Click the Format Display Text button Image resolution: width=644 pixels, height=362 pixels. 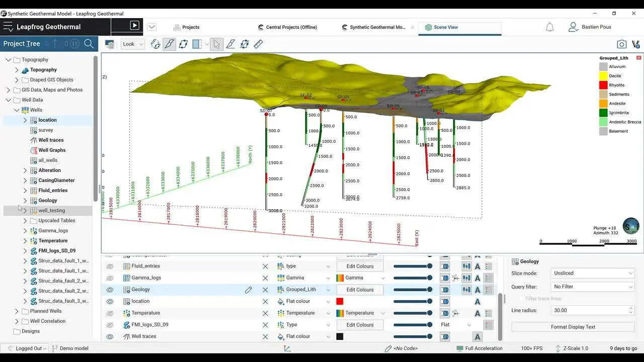(573, 327)
